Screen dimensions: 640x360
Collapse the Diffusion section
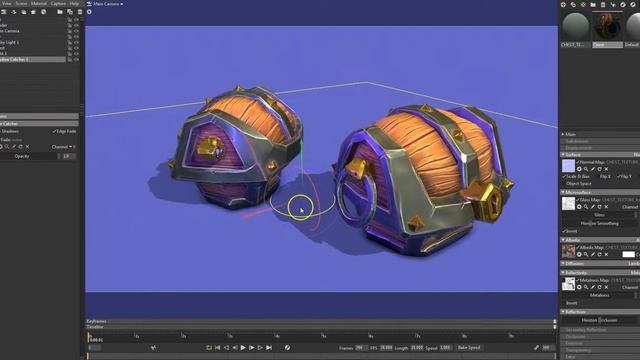click(x=563, y=264)
